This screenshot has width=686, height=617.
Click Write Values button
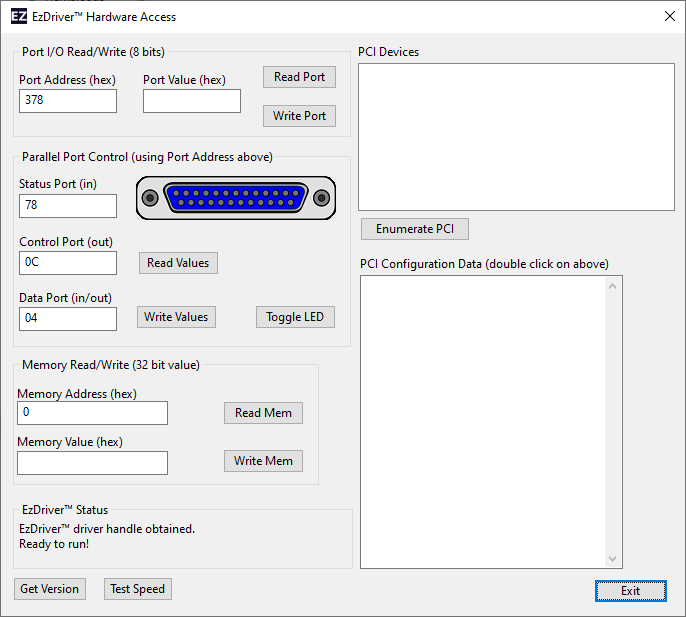pos(176,317)
